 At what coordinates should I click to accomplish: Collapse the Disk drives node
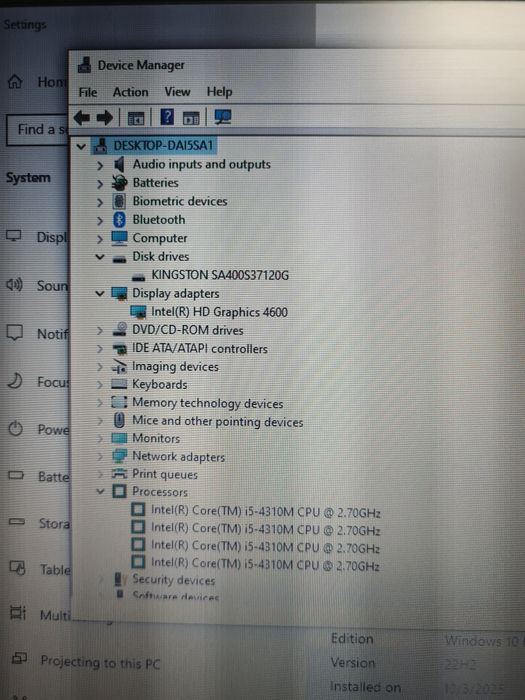tap(100, 257)
